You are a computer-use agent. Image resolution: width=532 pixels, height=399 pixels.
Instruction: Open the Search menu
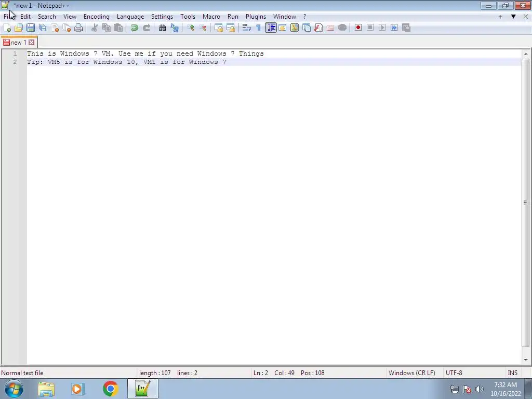click(47, 17)
